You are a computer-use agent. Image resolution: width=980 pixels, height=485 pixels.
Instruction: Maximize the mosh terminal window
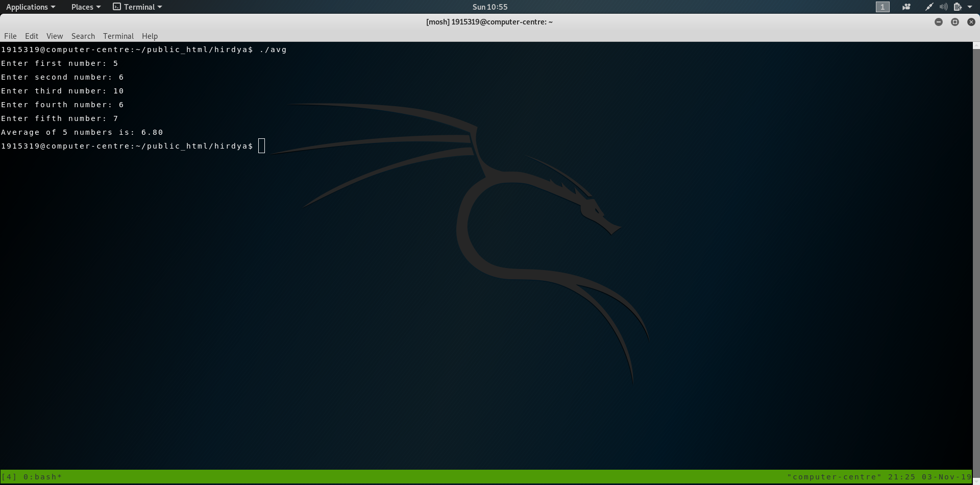954,22
